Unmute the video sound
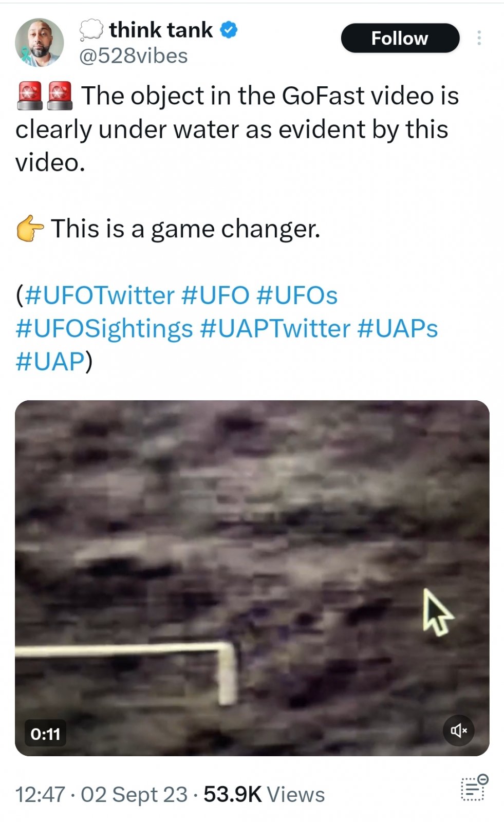The height and width of the screenshot is (822, 504). pyautogui.click(x=458, y=730)
